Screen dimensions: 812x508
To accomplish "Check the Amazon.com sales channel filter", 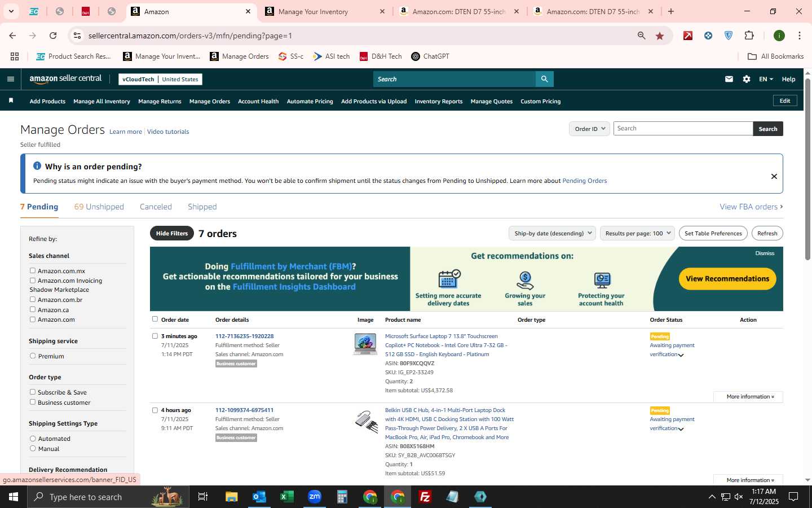I will click(33, 319).
